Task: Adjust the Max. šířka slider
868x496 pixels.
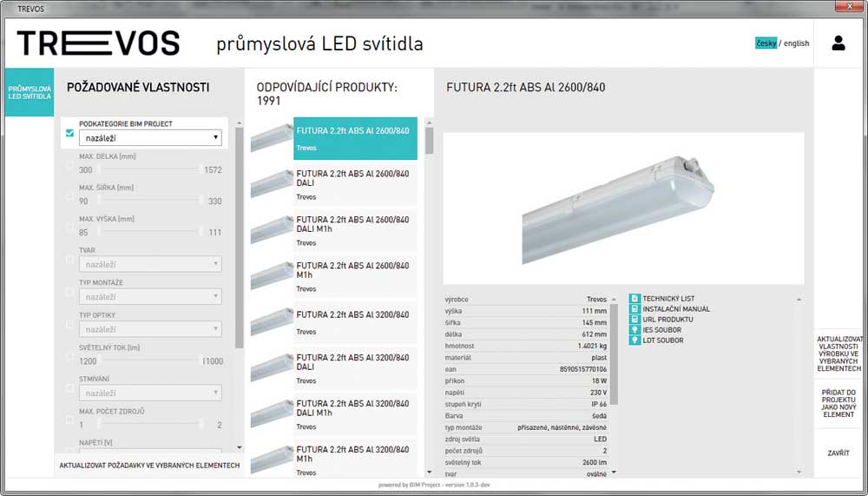Action: 150,201
